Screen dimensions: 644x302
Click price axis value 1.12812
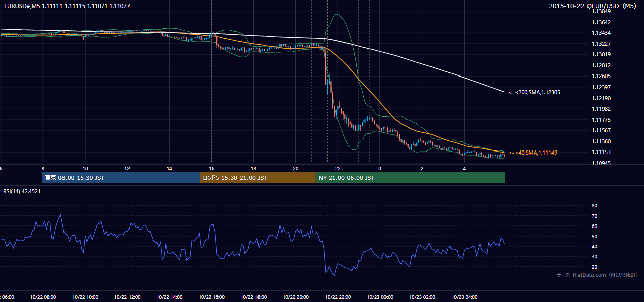point(601,65)
